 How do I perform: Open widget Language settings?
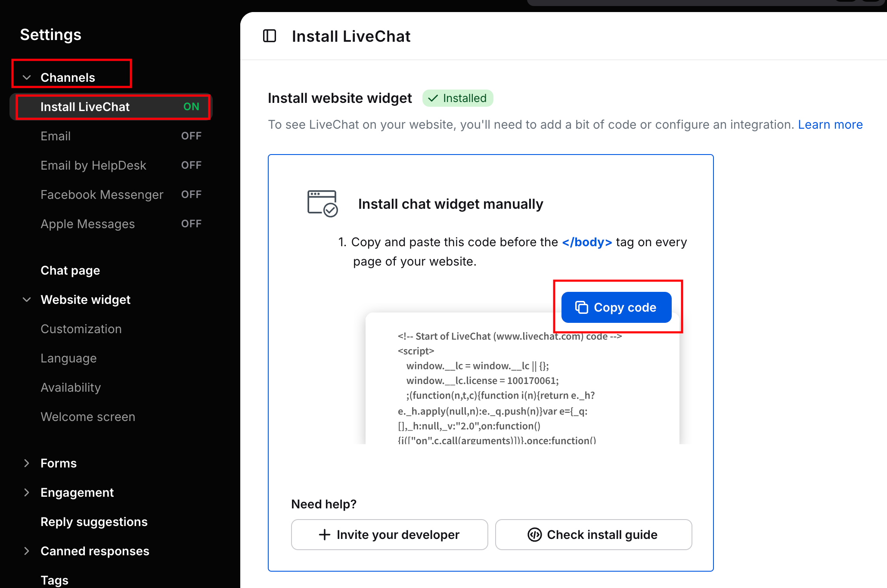tap(68, 358)
